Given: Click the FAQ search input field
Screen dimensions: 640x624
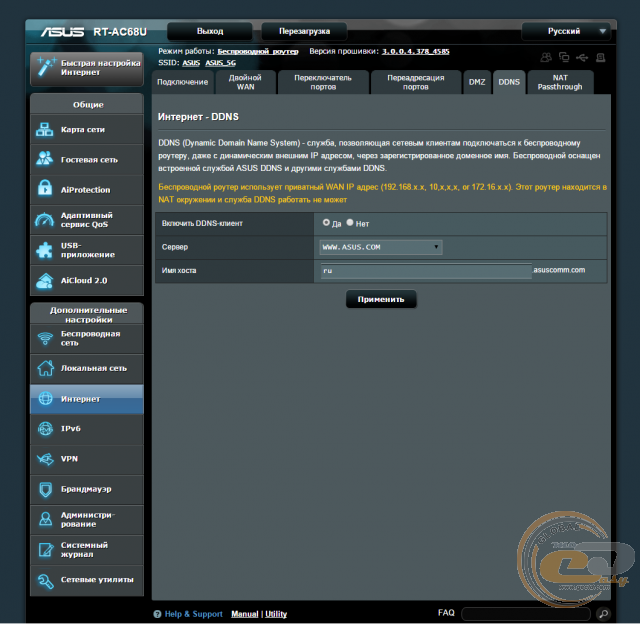Looking at the screenshot, I should point(526,613).
